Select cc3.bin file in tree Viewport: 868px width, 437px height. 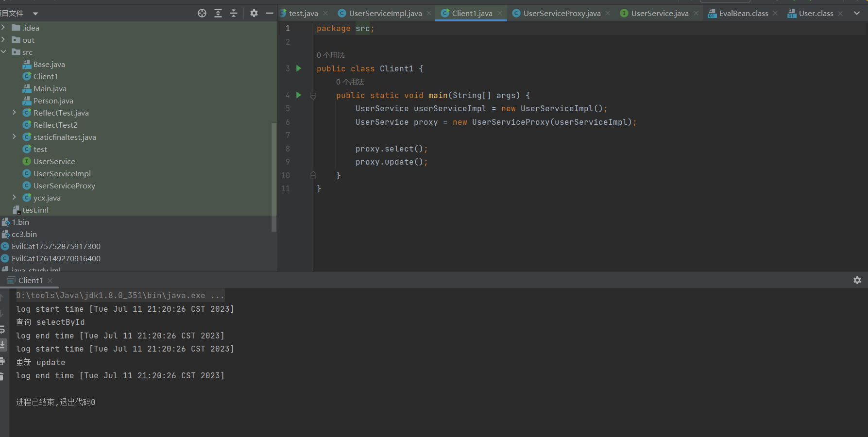pos(24,234)
